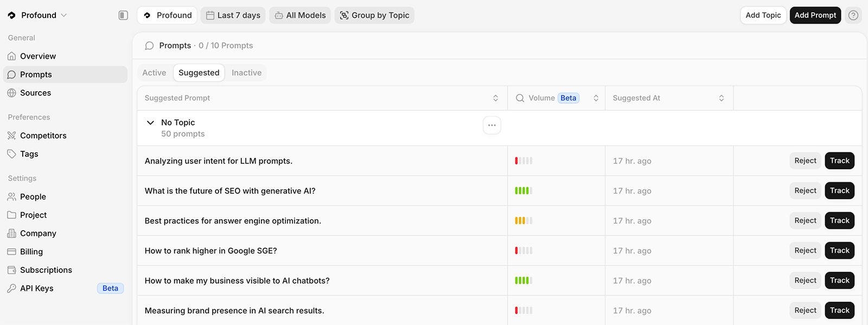Open the three-dots menu for No Topic
This screenshot has width=868, height=325.
[x=492, y=125]
